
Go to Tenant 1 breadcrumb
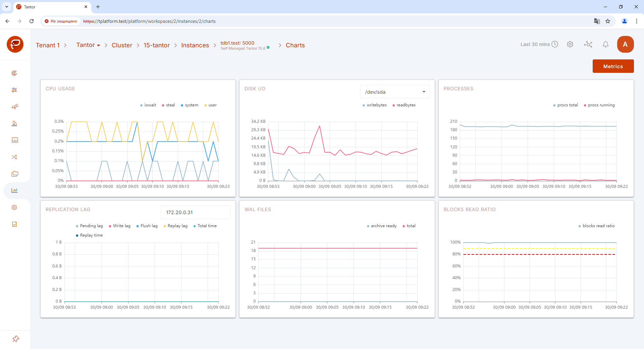tap(48, 45)
